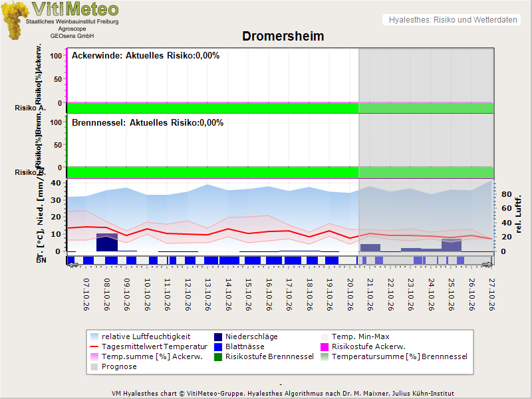
Task: Click the Risikostufe Ackerw. magenta swatch
Action: [325, 346]
